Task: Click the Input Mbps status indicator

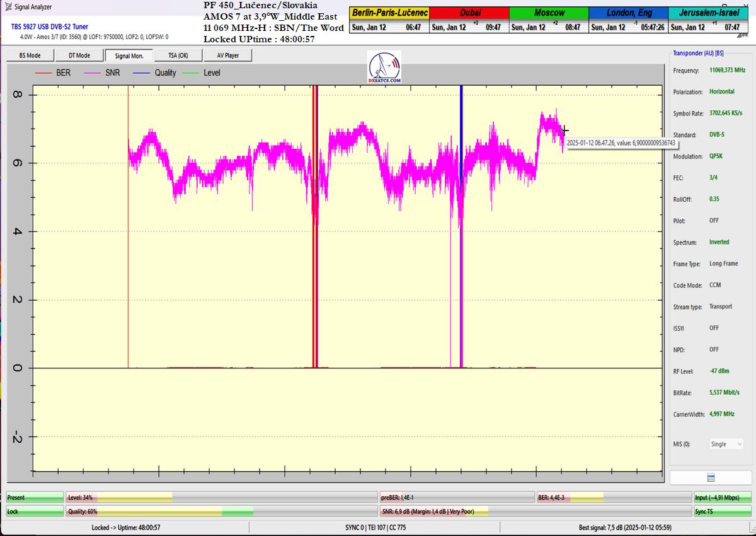Action: click(722, 498)
